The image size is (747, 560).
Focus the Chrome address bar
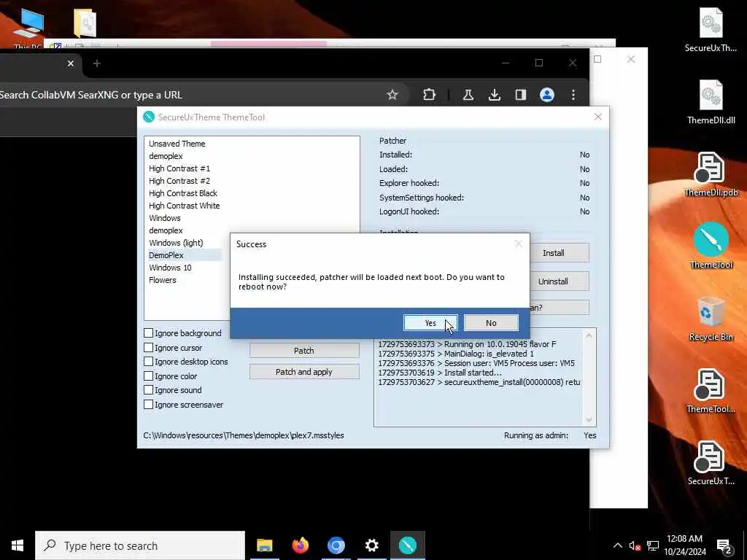coord(190,95)
